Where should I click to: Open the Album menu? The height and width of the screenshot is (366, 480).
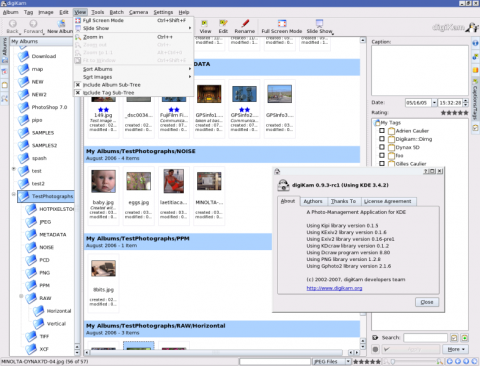(11, 12)
